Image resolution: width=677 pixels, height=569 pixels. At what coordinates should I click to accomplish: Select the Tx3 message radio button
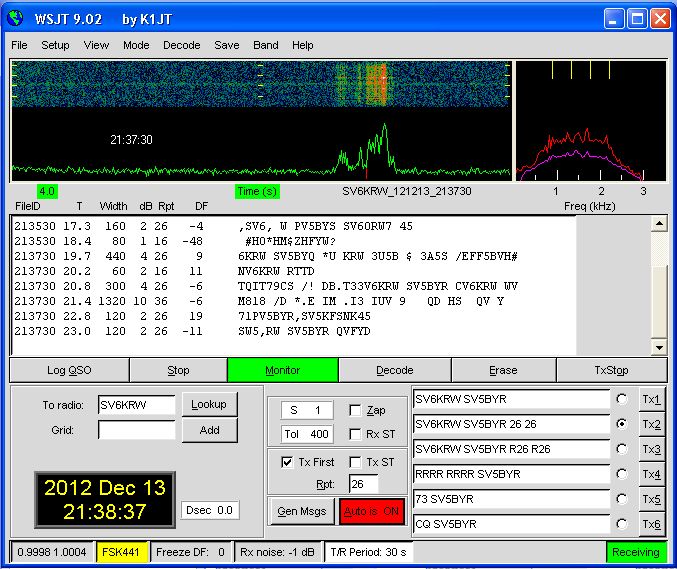tap(622, 449)
